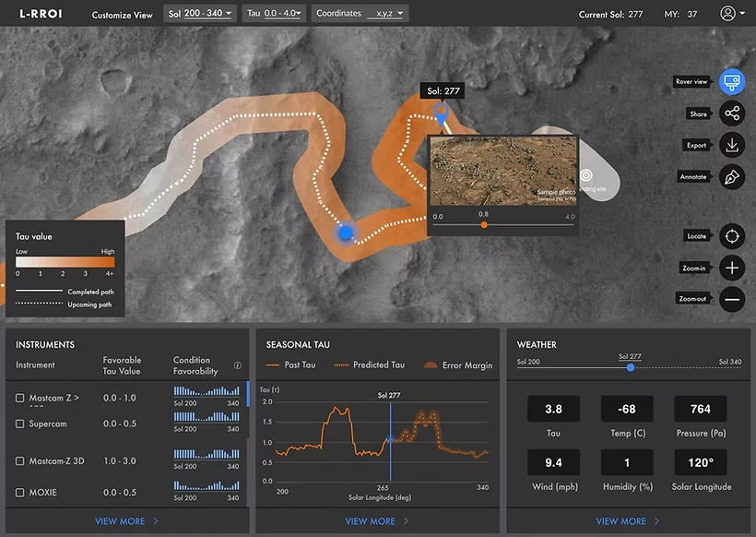Click the Tau 3.8 weather value

coord(553,409)
